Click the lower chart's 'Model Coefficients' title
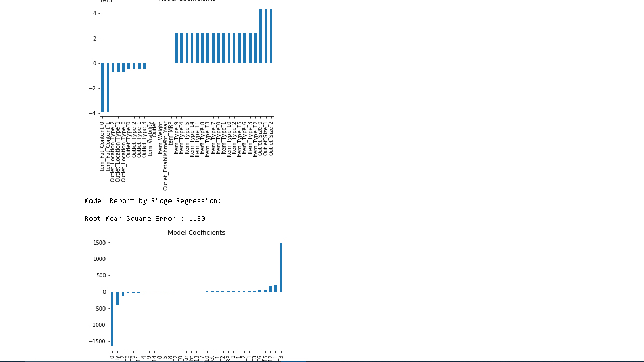Screen dimensions: 644x362 pos(196,233)
